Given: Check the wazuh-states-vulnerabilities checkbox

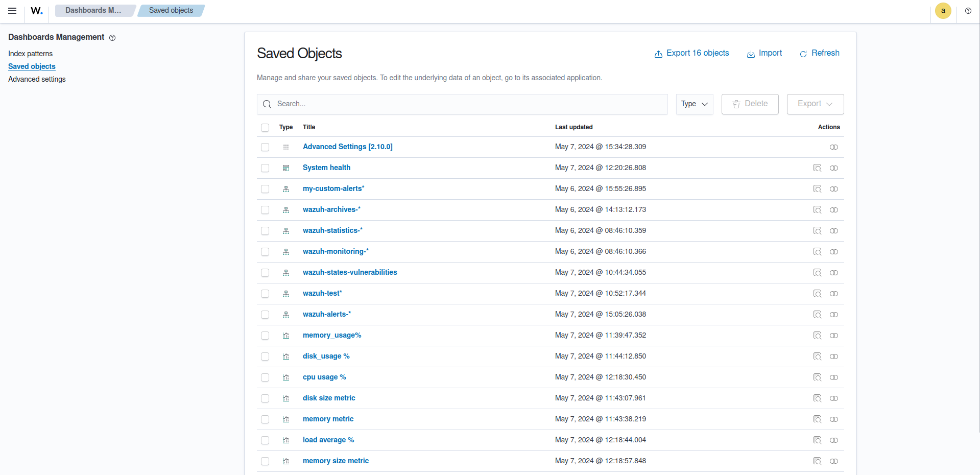Looking at the screenshot, I should coord(265,273).
